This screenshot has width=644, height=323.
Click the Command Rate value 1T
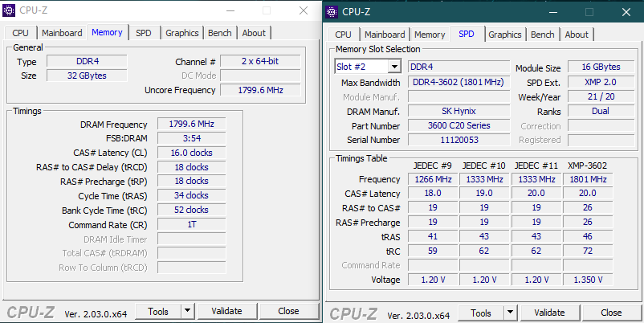[192, 224]
